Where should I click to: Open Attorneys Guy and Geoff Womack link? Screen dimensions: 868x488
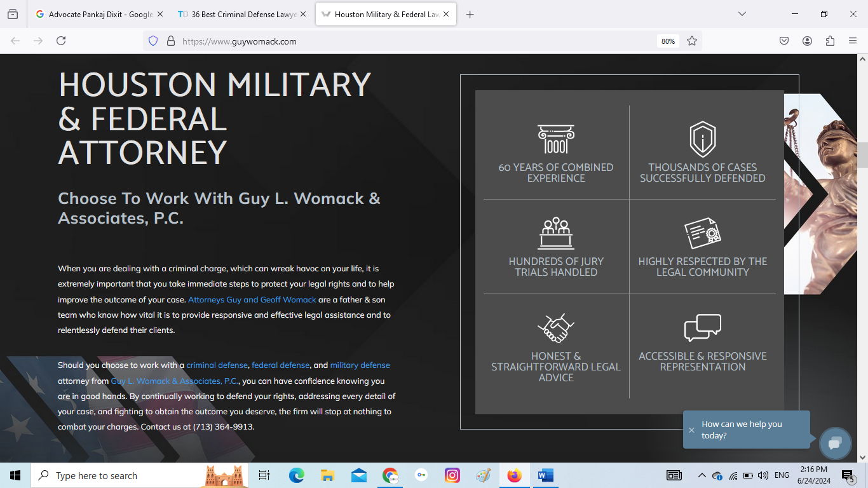(252, 299)
